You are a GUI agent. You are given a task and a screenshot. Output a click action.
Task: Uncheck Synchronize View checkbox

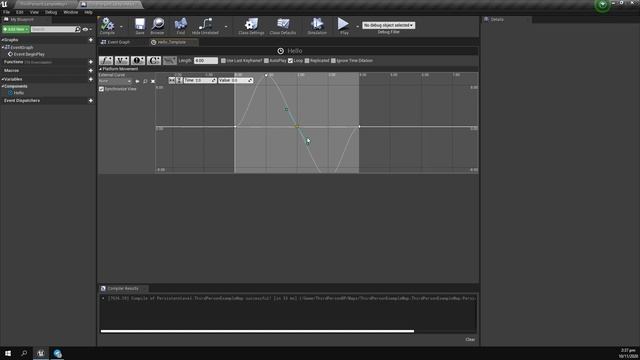(x=101, y=89)
